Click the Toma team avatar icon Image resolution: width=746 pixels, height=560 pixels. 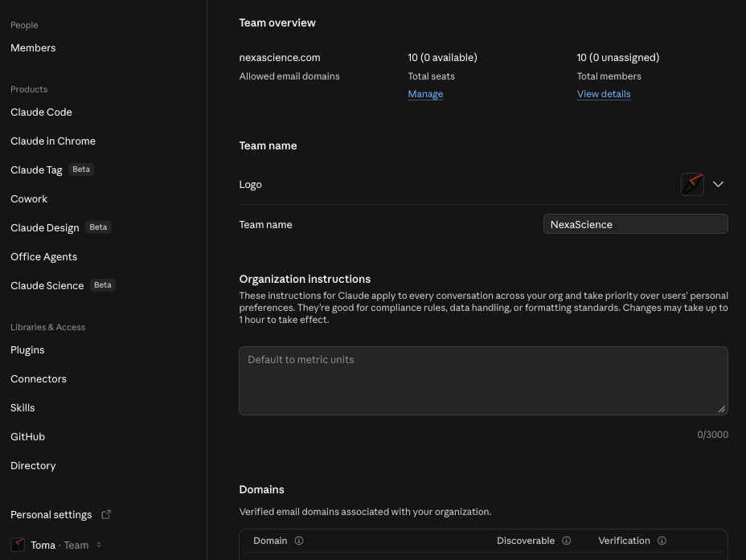[18, 545]
